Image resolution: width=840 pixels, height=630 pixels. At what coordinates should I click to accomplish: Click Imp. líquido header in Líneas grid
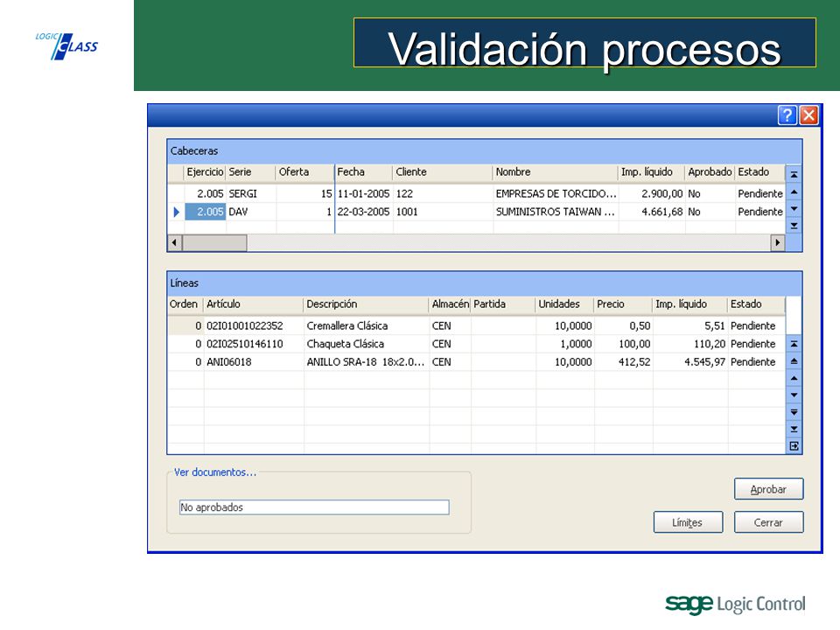690,304
